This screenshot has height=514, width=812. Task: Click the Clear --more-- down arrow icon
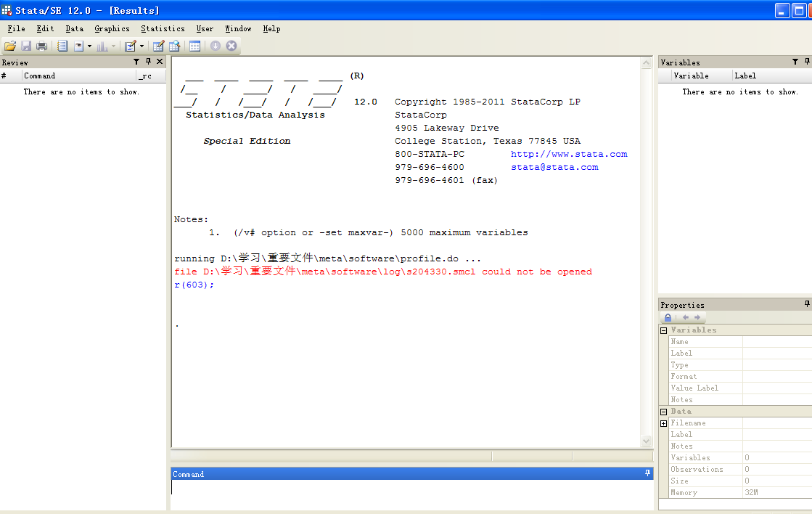pyautogui.click(x=216, y=46)
